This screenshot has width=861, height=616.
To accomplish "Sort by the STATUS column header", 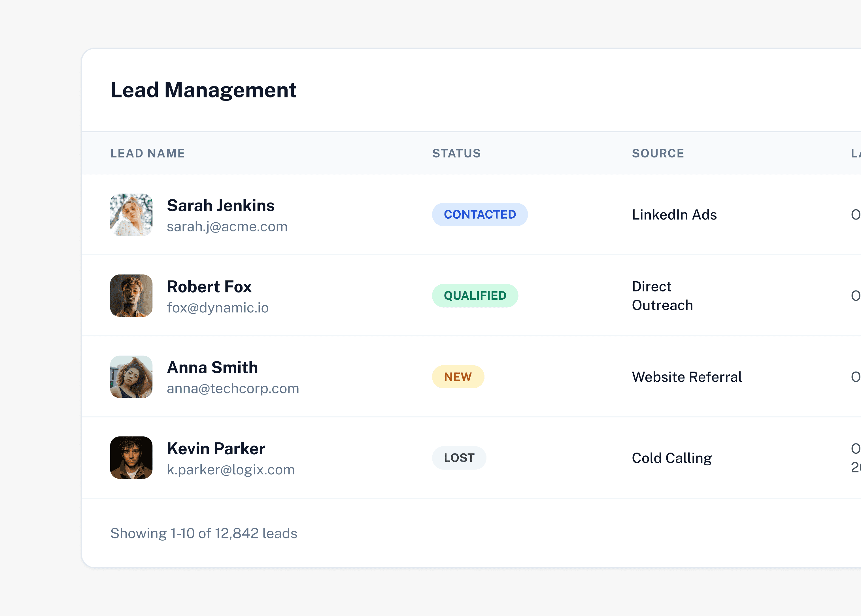I will tap(456, 153).
